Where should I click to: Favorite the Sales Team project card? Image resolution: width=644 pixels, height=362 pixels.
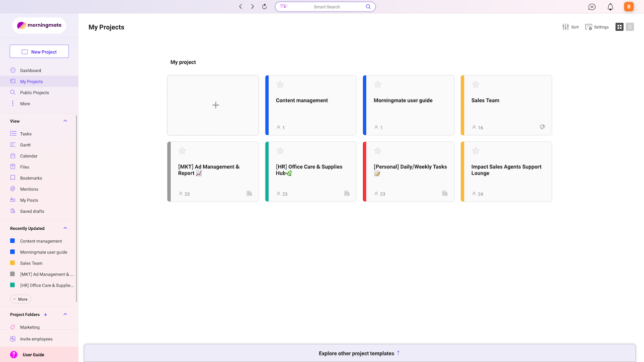pyautogui.click(x=475, y=84)
